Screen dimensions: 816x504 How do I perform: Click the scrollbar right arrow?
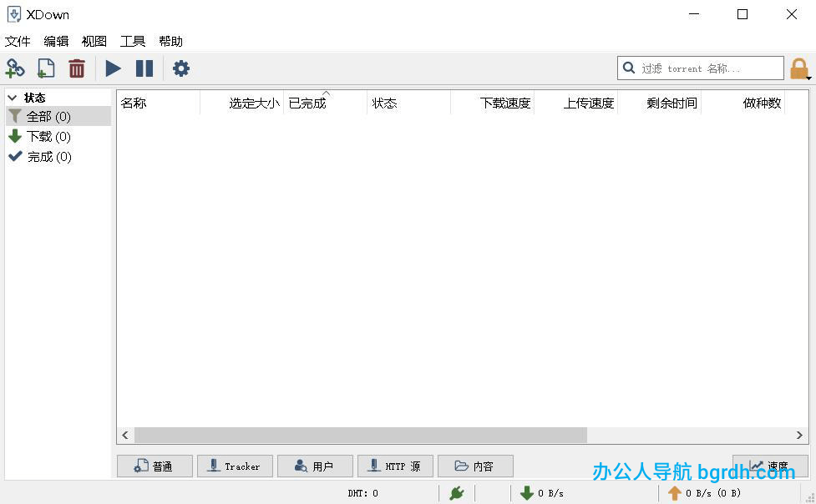tap(799, 435)
